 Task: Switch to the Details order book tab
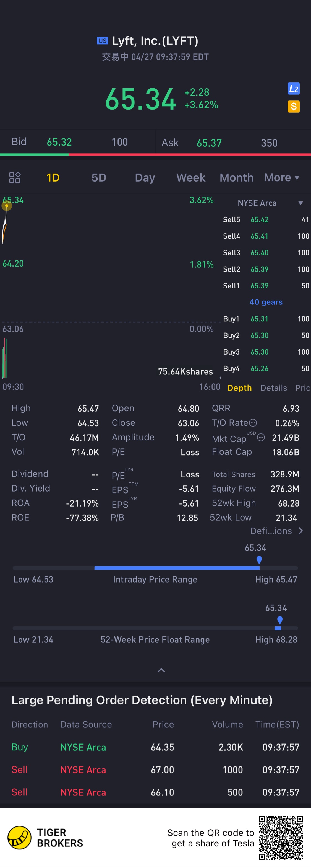pos(273,388)
